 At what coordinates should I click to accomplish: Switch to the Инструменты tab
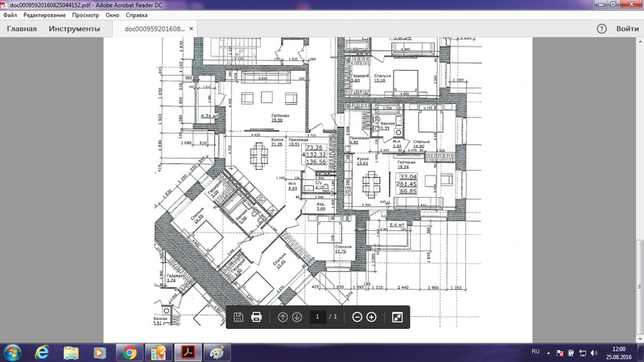(74, 29)
